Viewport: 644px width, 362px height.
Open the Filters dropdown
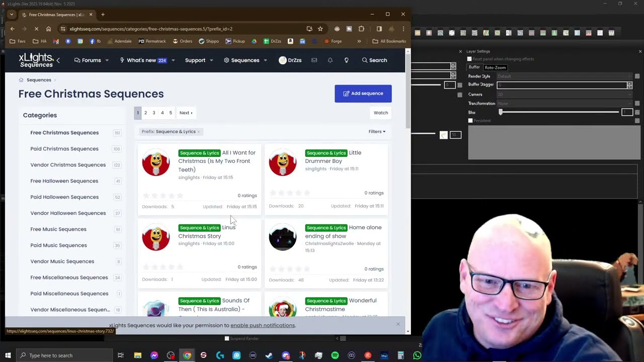click(x=377, y=132)
